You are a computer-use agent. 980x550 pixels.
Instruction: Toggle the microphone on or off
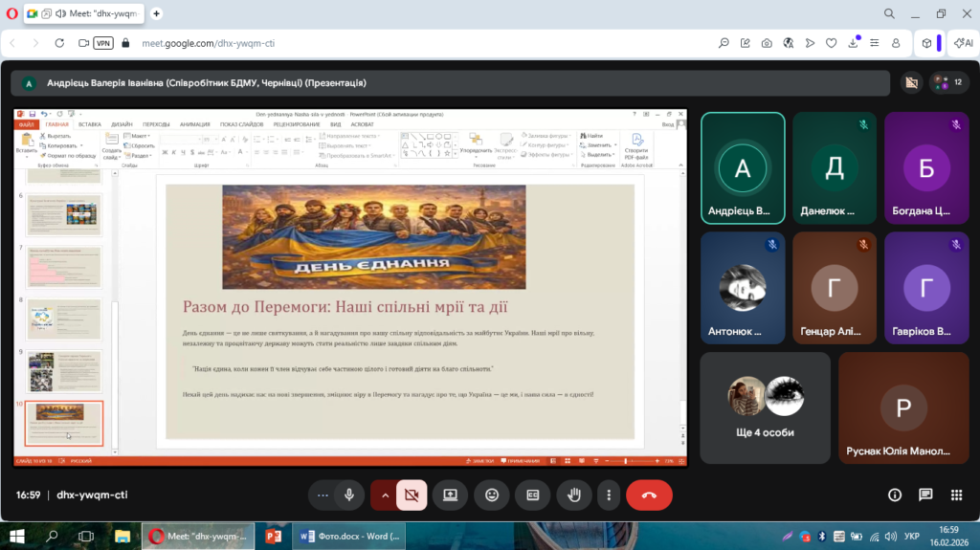[x=349, y=495]
